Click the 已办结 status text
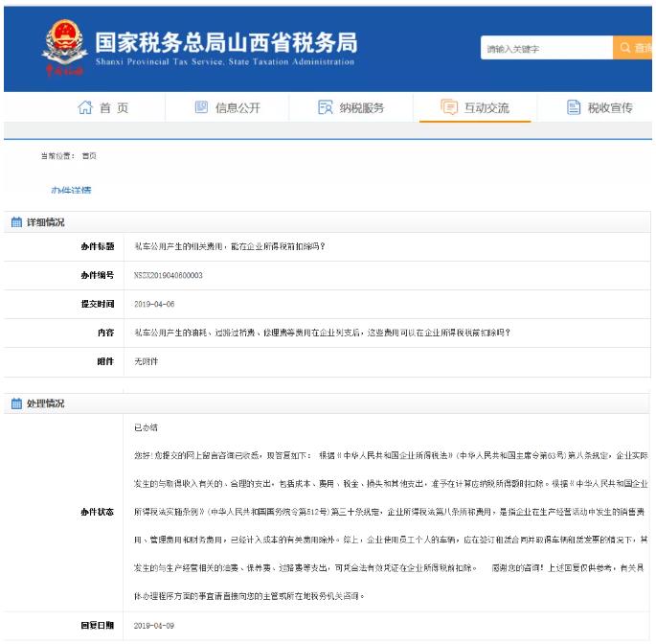Screen dimensions: 656x644 pos(146,427)
